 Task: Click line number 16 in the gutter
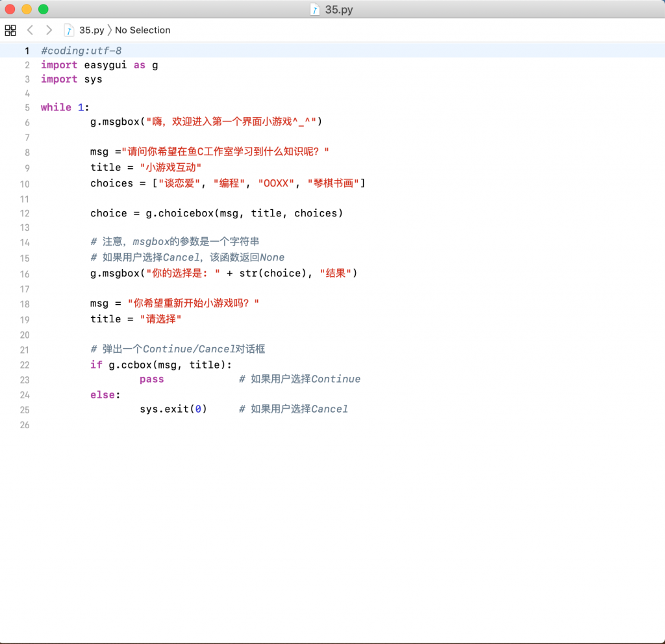coord(25,274)
